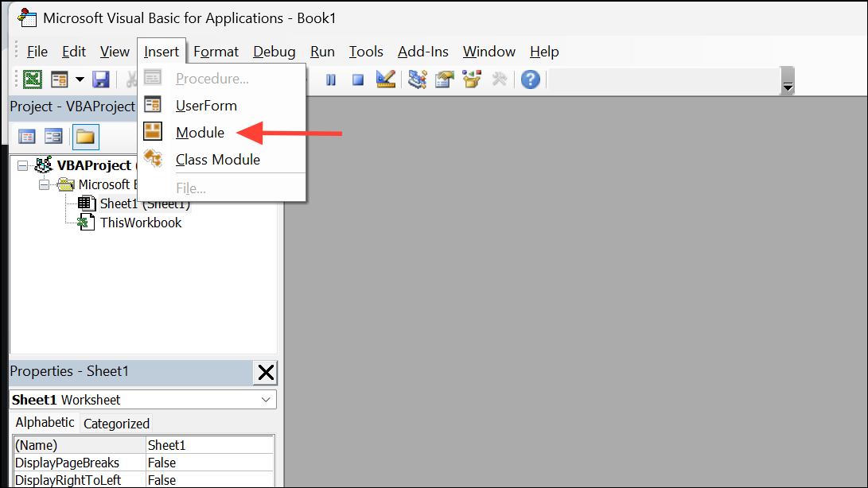
Task: Open the Window menu
Action: point(488,52)
